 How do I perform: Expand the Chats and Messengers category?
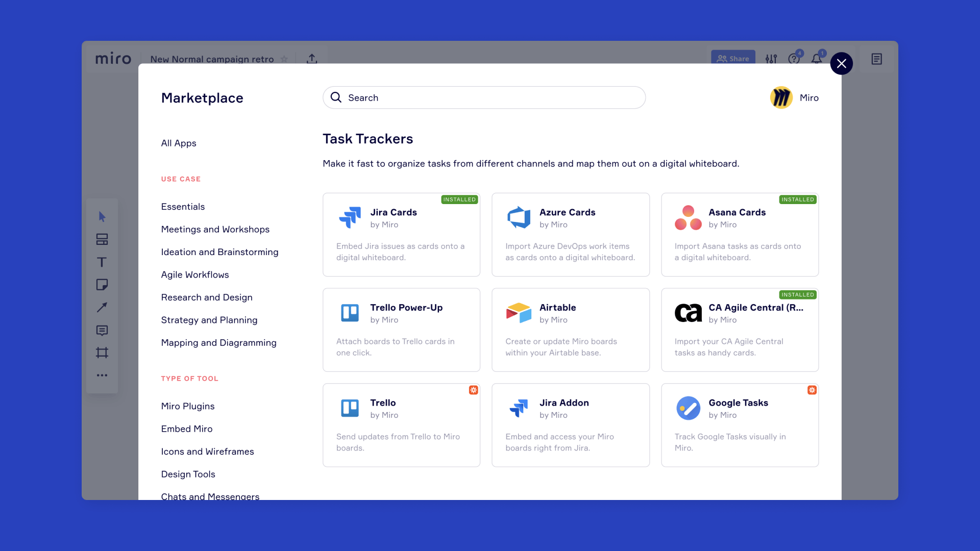(x=209, y=496)
